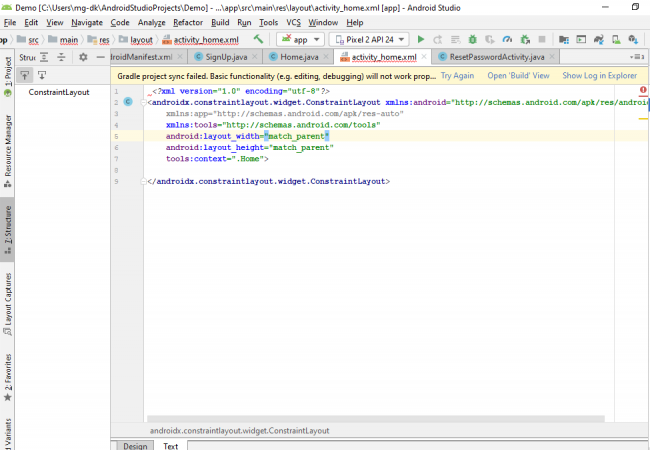
Task: Hide the Structure panel with minimize icon
Action: coord(101,57)
